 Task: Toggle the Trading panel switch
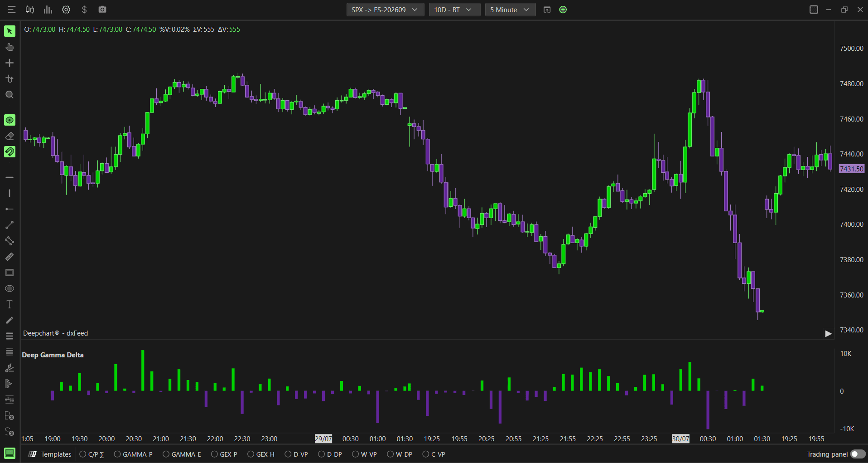858,454
